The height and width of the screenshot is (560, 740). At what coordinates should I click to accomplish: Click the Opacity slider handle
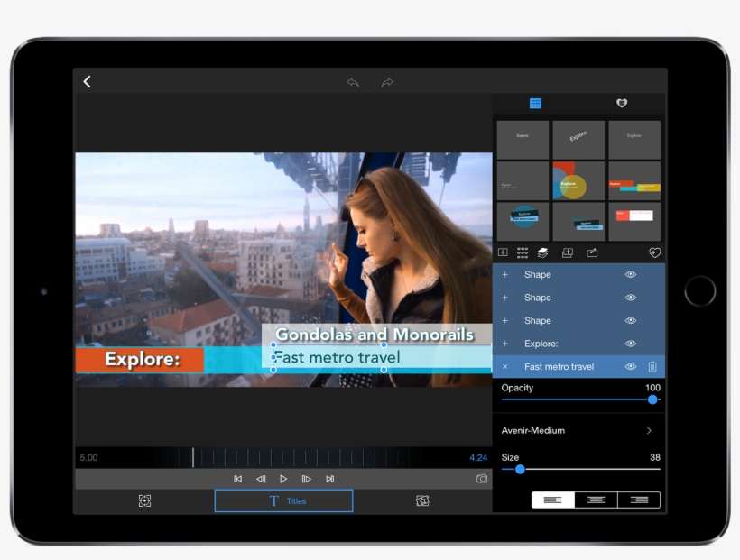click(652, 399)
